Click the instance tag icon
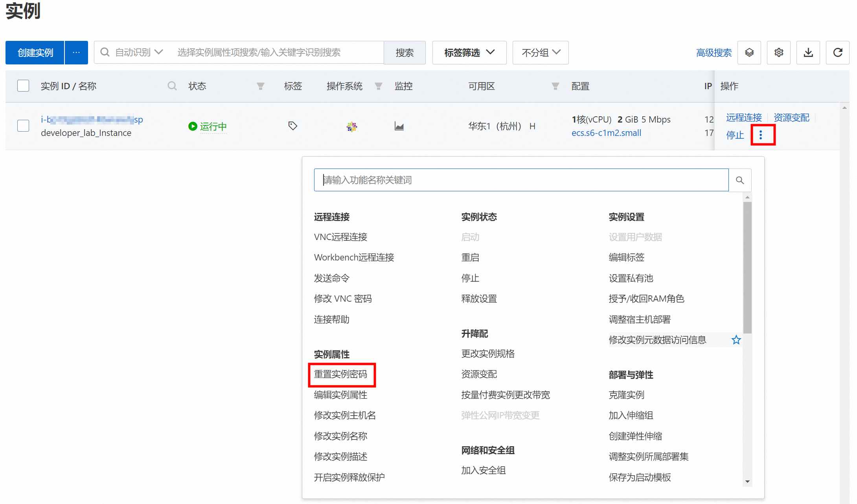857x504 pixels. pyautogui.click(x=292, y=126)
